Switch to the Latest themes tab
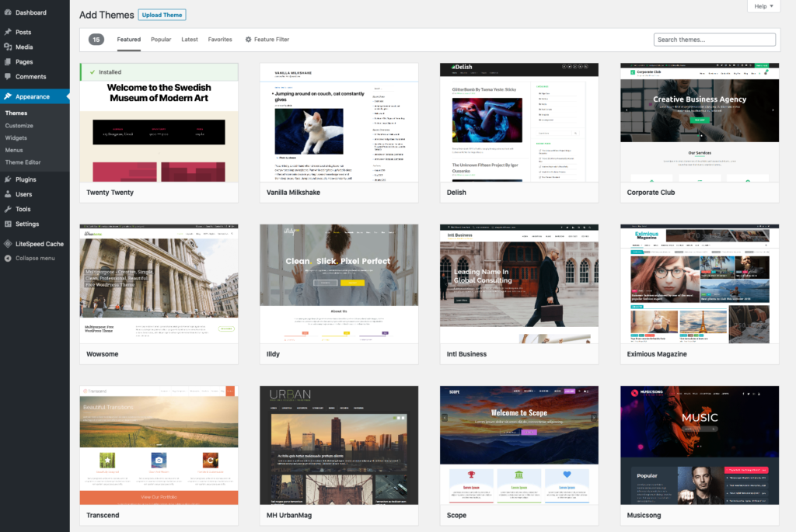The width and height of the screenshot is (796, 532). point(190,40)
